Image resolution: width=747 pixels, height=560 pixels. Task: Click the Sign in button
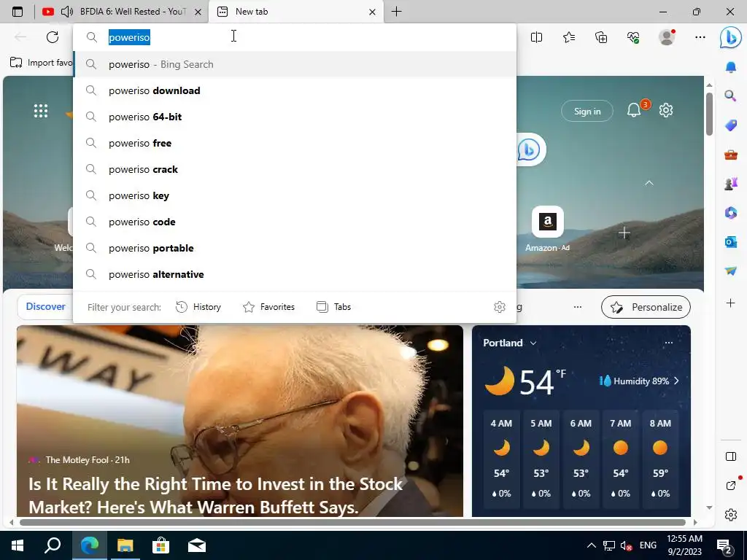tap(587, 111)
